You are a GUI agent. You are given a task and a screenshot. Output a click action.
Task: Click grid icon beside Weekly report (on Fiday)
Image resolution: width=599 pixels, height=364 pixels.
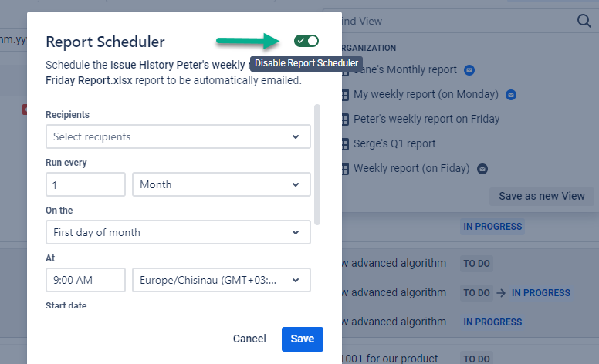[x=345, y=168]
